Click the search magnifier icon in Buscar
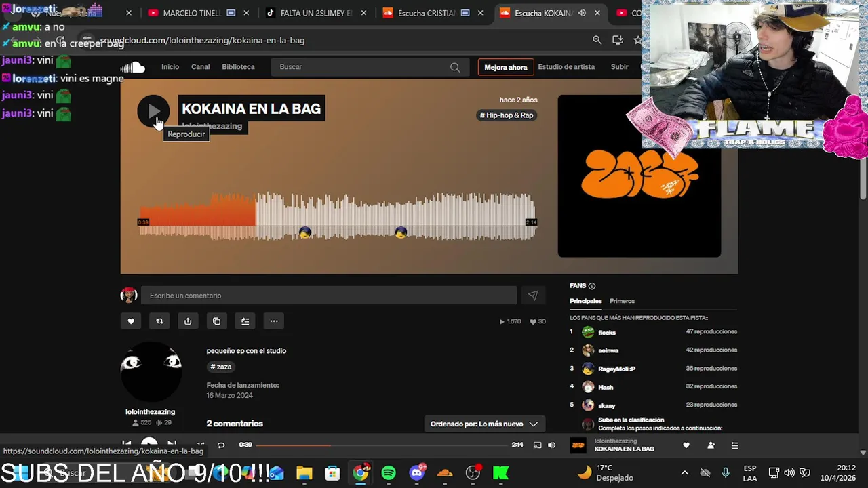 [455, 67]
